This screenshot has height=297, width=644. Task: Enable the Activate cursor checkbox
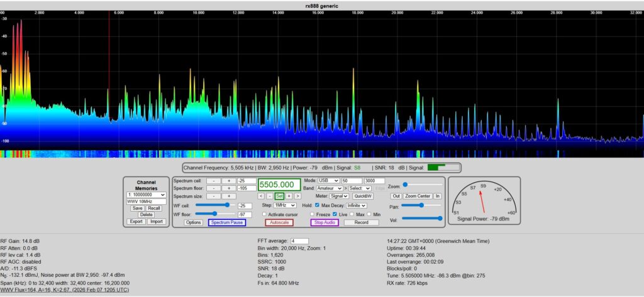(x=264, y=214)
